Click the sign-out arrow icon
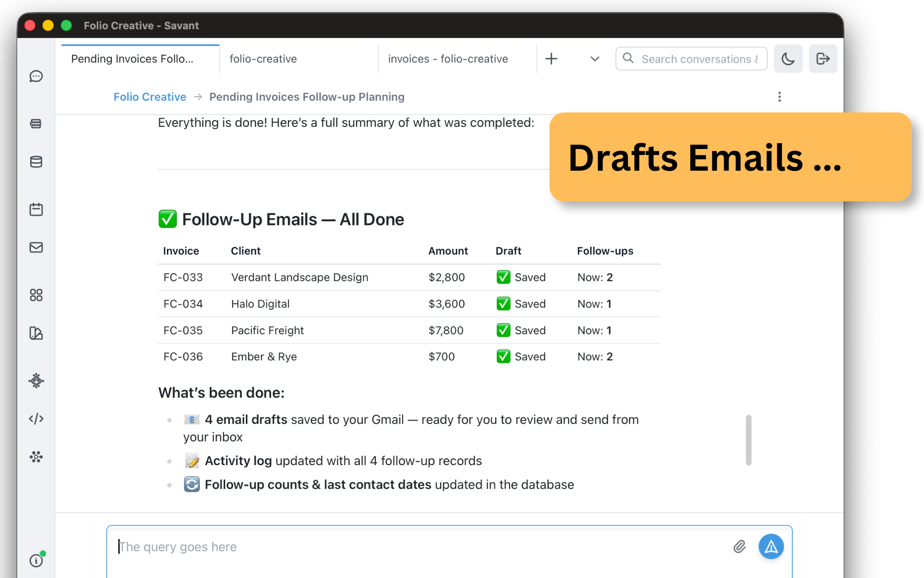The width and height of the screenshot is (924, 578). click(x=823, y=59)
